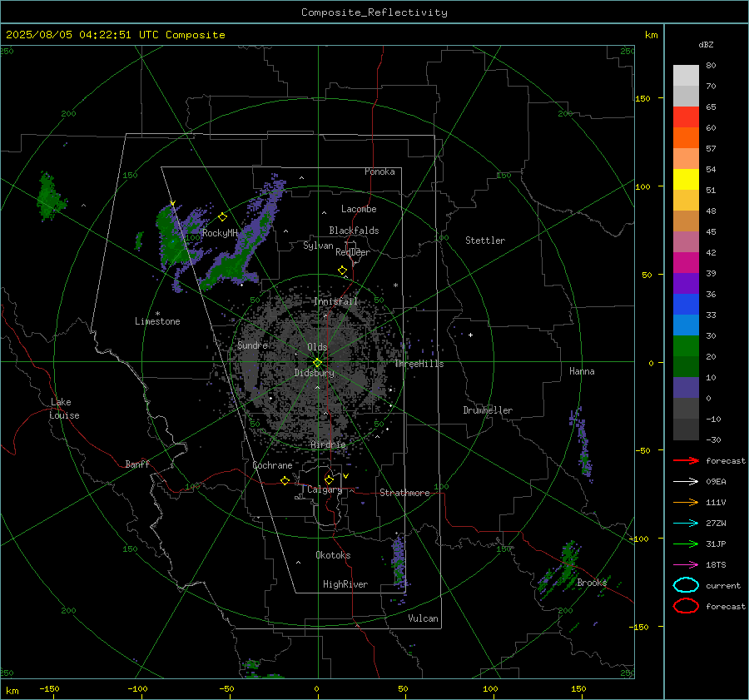Click the red forecast arrow in legend
The image size is (749, 700).
pyautogui.click(x=686, y=460)
